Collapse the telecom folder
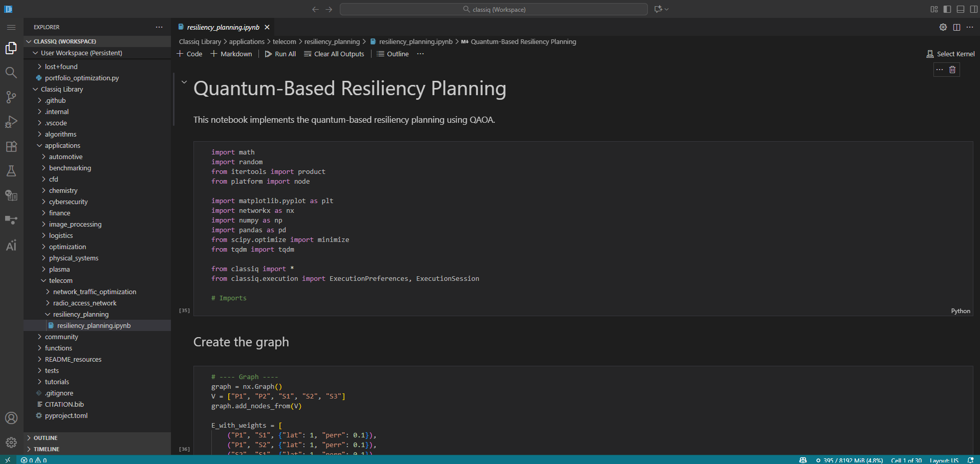 click(x=60, y=280)
